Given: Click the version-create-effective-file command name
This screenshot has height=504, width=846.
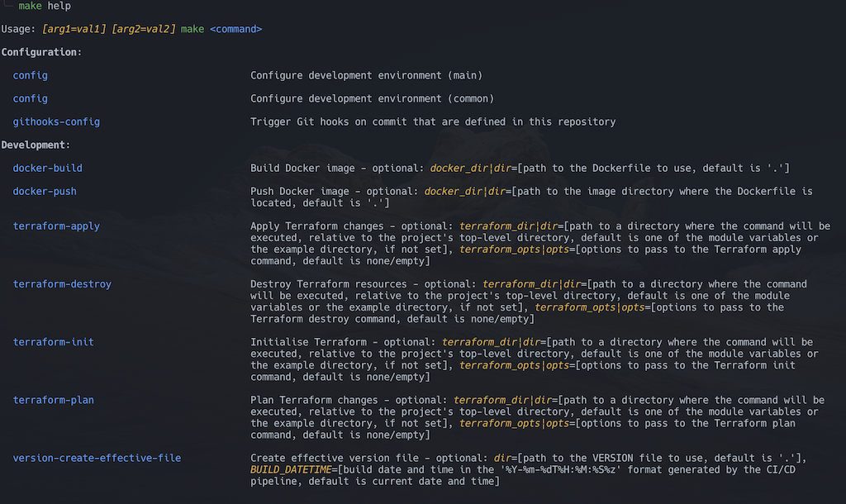Looking at the screenshot, I should [97, 458].
